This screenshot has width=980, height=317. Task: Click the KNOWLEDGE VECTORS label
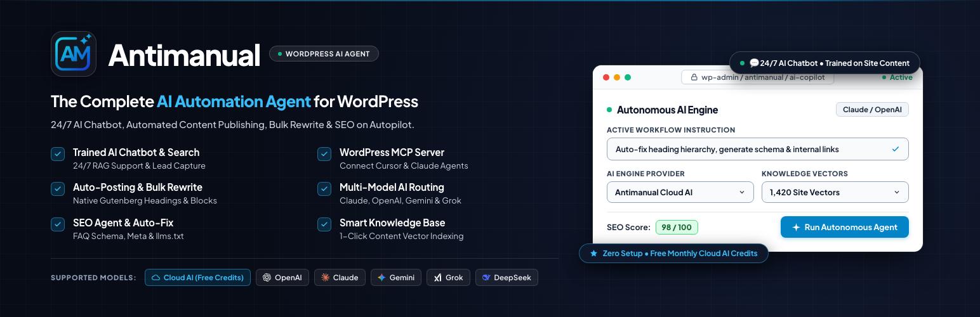pos(805,174)
